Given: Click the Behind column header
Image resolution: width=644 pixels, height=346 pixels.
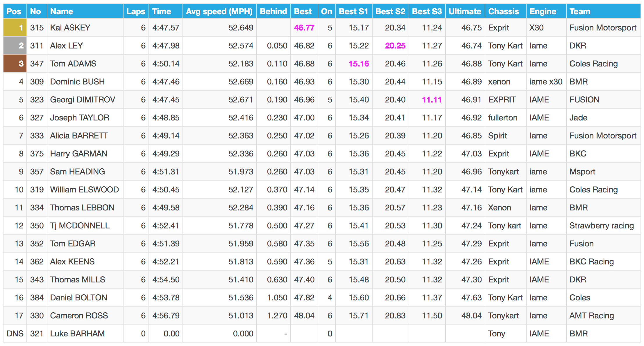Looking at the screenshot, I should click(273, 11).
